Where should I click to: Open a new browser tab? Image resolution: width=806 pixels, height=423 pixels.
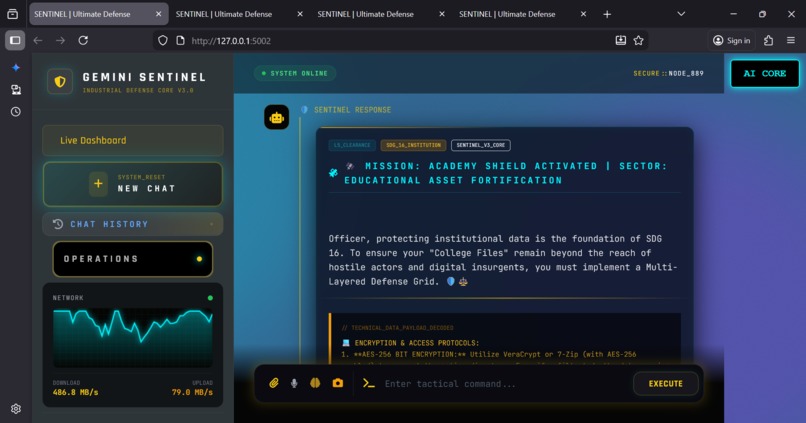[x=607, y=14]
